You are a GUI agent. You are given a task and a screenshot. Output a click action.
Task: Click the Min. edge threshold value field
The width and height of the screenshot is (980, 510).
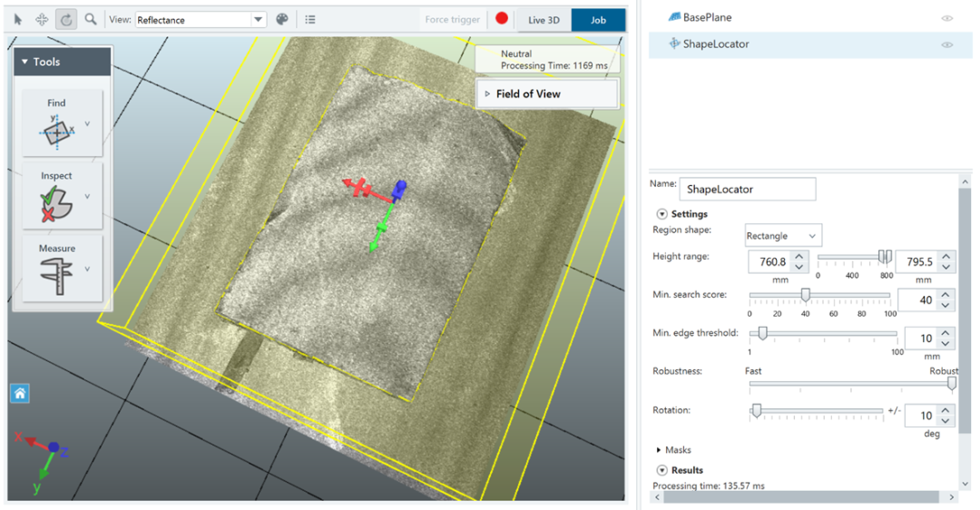pos(921,338)
